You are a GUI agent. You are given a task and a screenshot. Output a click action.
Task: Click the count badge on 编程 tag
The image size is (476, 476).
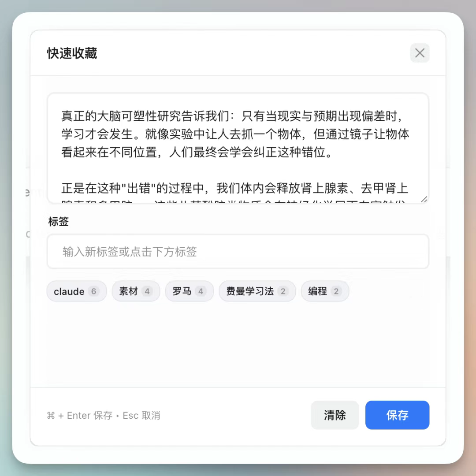[336, 291]
